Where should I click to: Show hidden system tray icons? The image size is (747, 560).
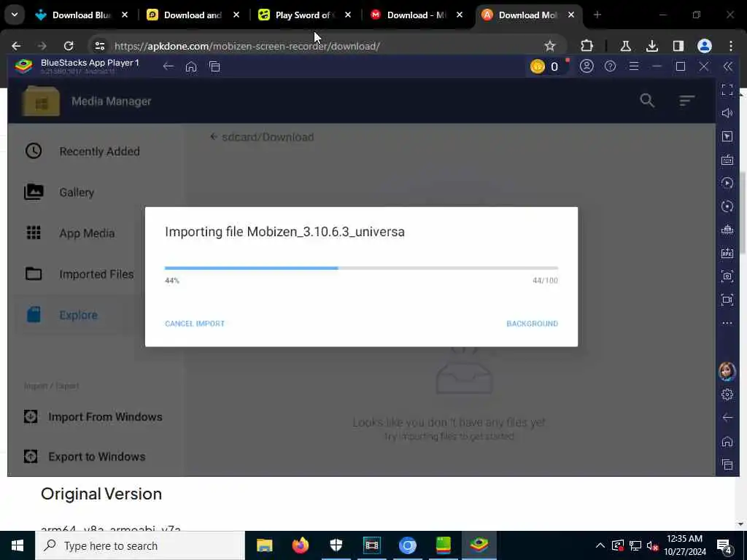[x=600, y=545]
